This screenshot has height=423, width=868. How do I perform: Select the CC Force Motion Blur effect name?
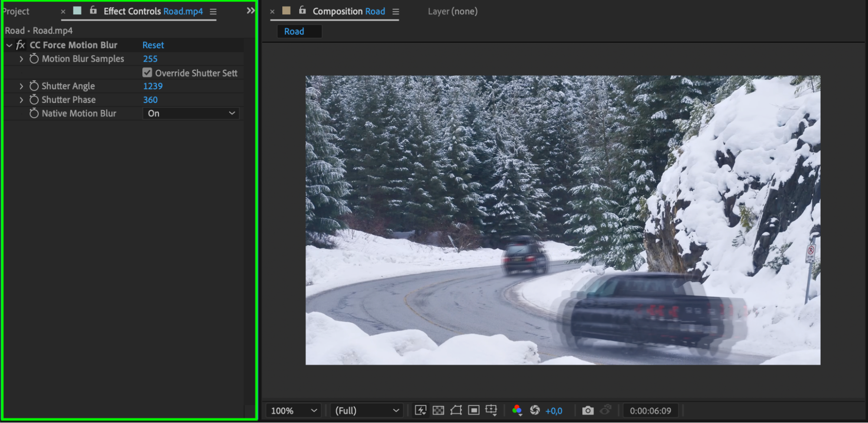73,45
